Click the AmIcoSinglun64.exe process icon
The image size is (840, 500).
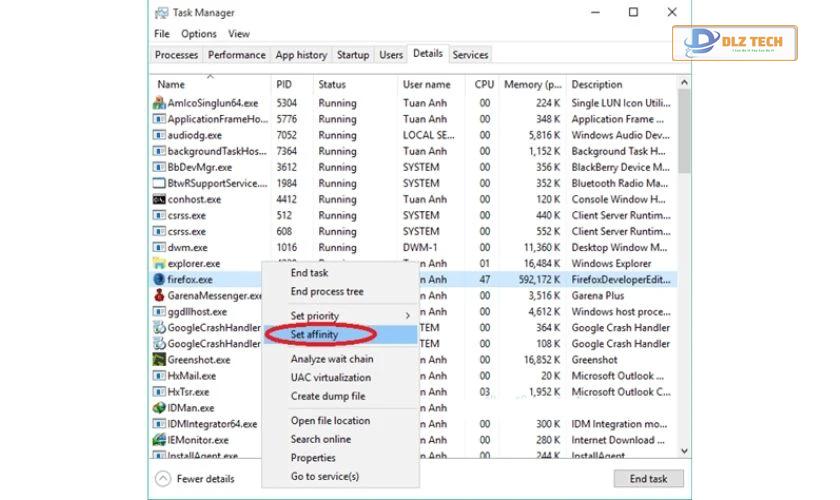pyautogui.click(x=159, y=102)
